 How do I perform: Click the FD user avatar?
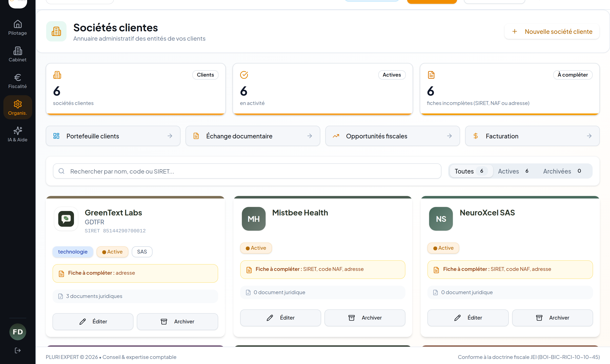pos(18,332)
